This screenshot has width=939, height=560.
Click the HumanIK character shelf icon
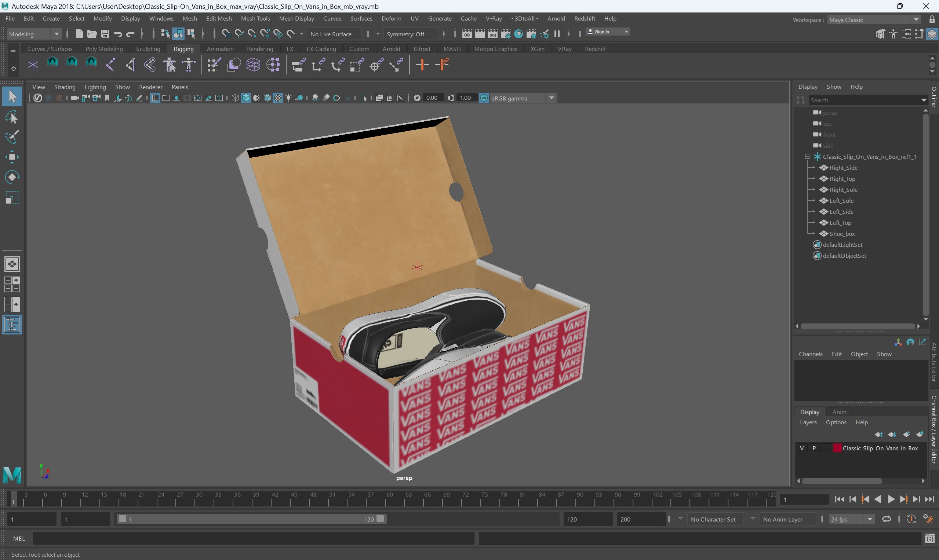pos(170,65)
